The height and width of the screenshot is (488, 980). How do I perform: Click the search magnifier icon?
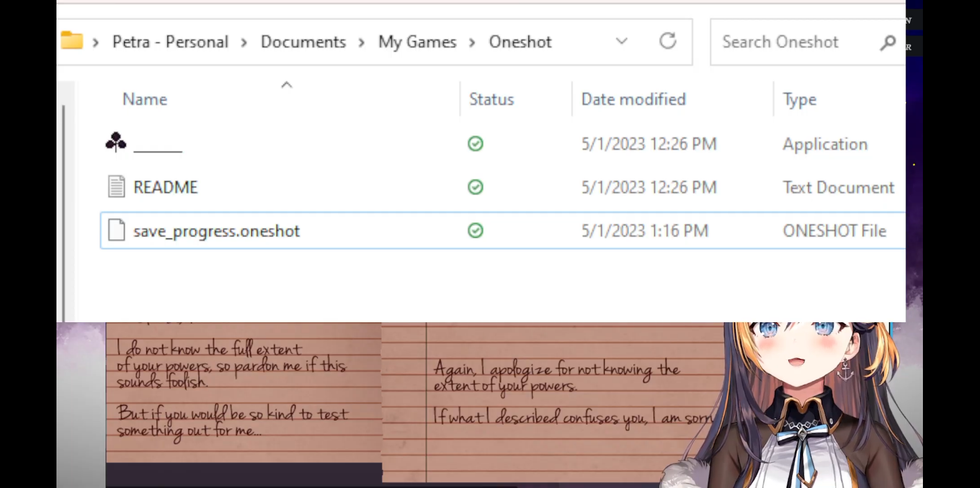[888, 42]
